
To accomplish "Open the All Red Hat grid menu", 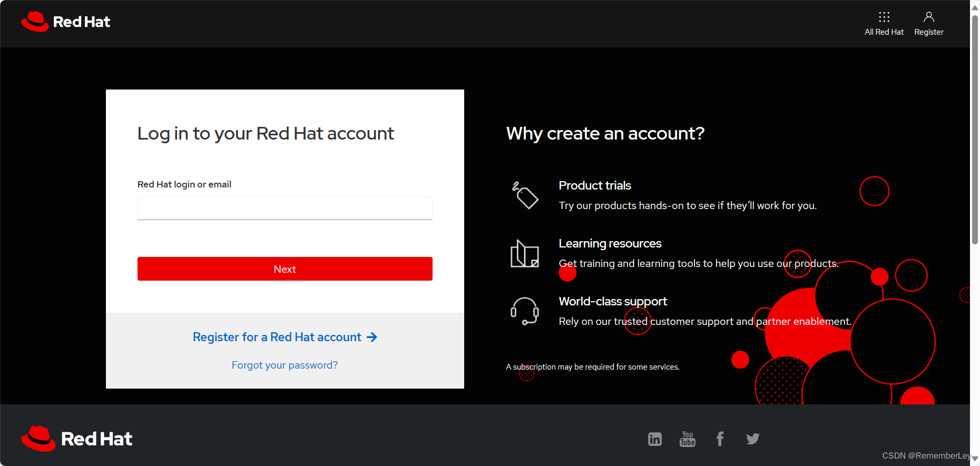I will pyautogui.click(x=884, y=17).
